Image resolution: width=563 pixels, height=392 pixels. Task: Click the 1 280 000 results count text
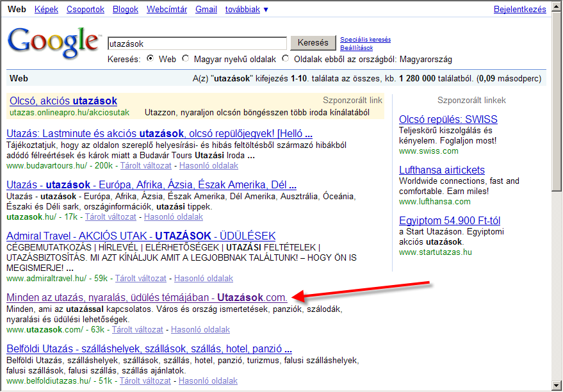pyautogui.click(x=417, y=79)
